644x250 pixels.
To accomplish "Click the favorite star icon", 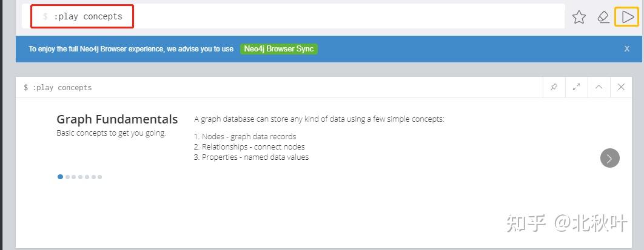I will click(x=579, y=17).
